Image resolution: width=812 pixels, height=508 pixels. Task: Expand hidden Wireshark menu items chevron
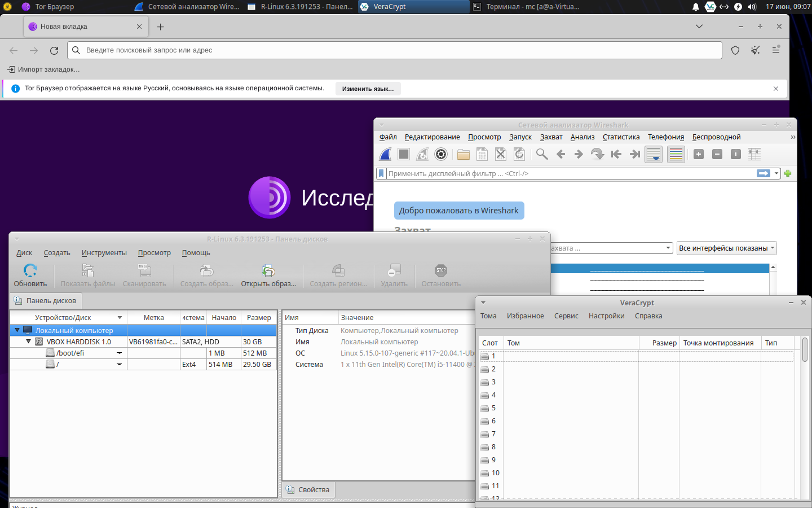(793, 137)
